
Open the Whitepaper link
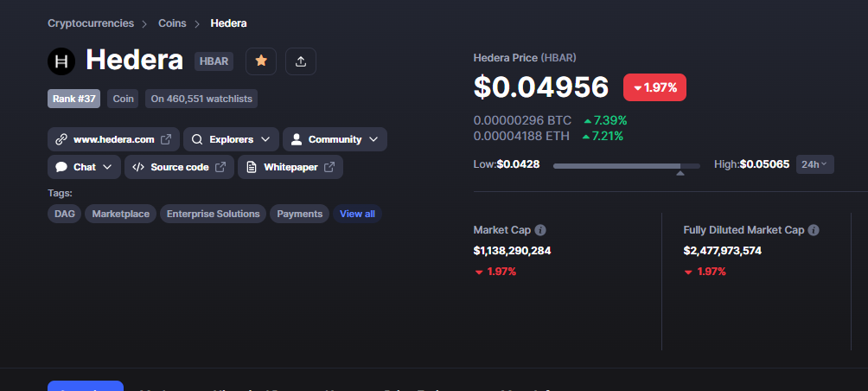coord(290,167)
